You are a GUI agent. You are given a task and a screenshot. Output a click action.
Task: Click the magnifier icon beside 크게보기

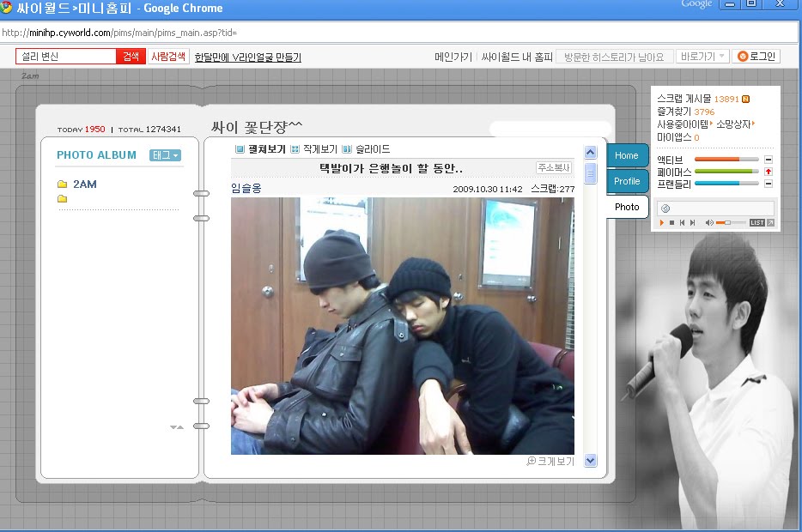click(531, 461)
